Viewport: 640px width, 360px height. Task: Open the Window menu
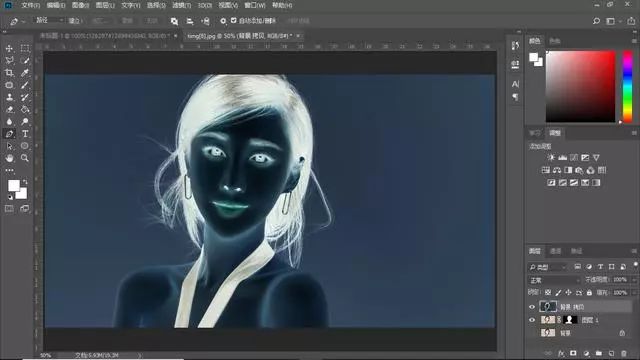(255, 5)
